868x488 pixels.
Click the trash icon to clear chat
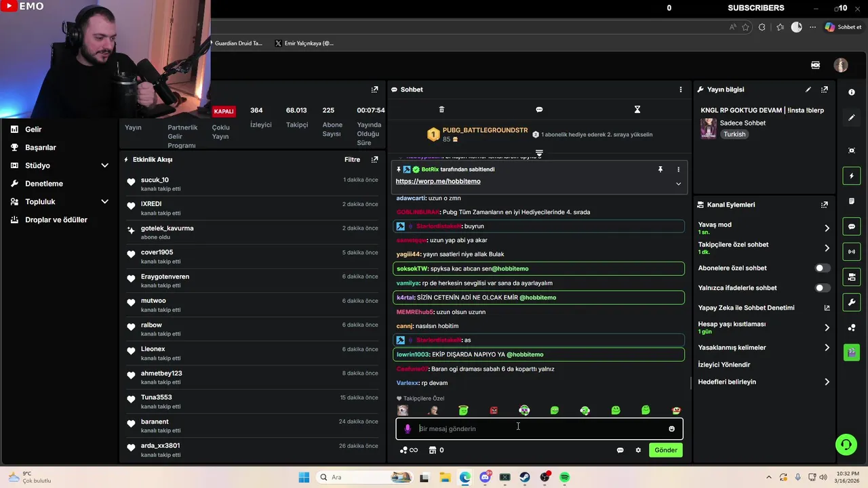pos(441,109)
